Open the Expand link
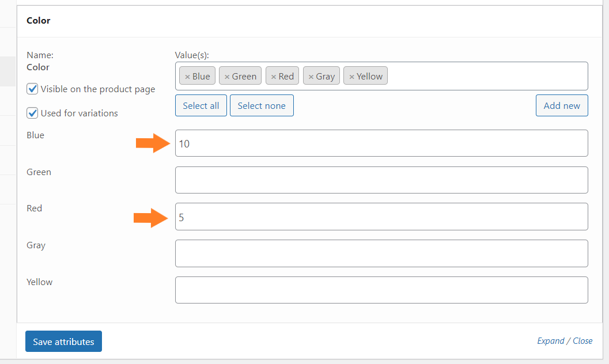Screen dimensions: 609x364 [x=550, y=341]
